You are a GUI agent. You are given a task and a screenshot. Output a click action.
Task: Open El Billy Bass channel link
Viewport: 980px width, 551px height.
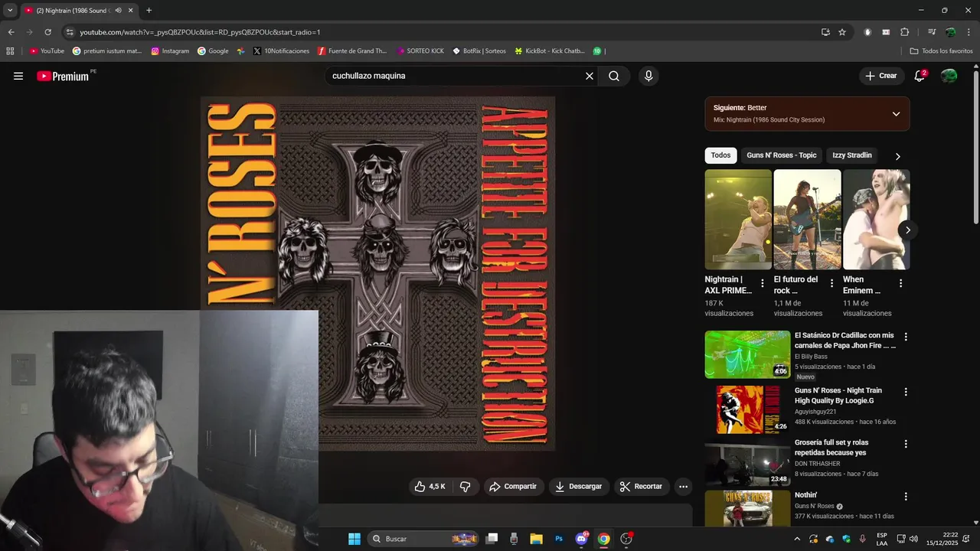click(x=811, y=357)
